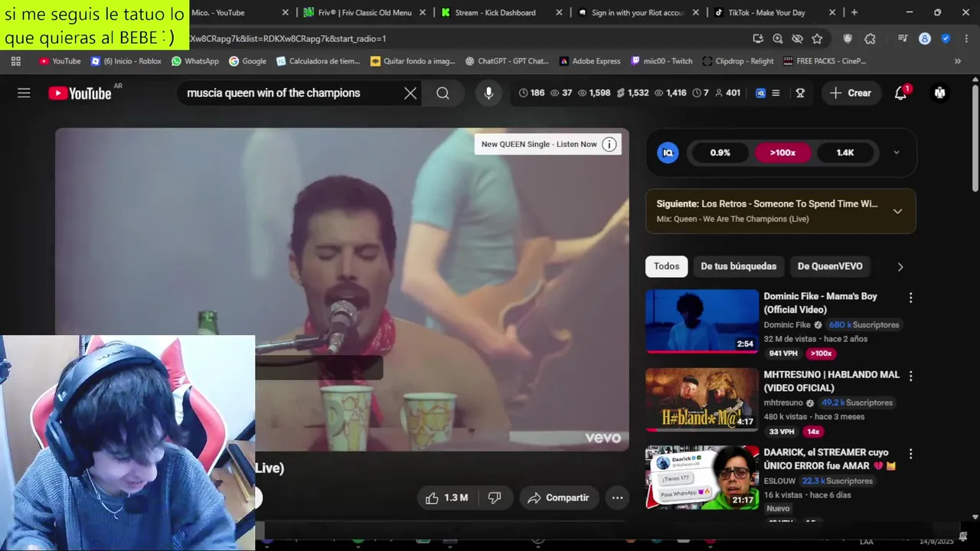980x551 pixels.
Task: Open the vidIQ list menu icon
Action: [776, 93]
